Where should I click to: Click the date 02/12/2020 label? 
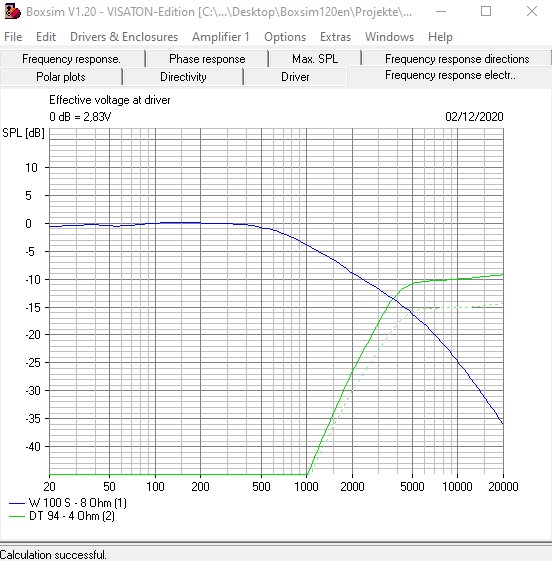pyautogui.click(x=474, y=117)
